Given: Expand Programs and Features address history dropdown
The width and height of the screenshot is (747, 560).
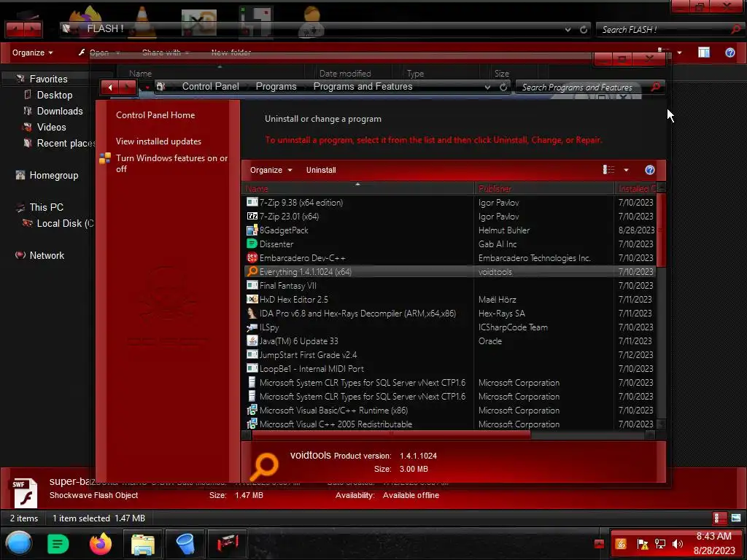Looking at the screenshot, I should (x=487, y=87).
